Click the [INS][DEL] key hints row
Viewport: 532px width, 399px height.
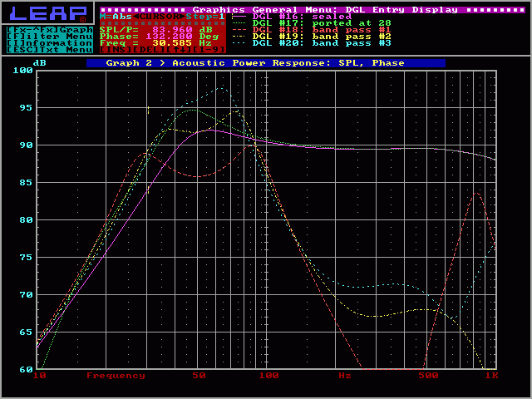[163, 50]
